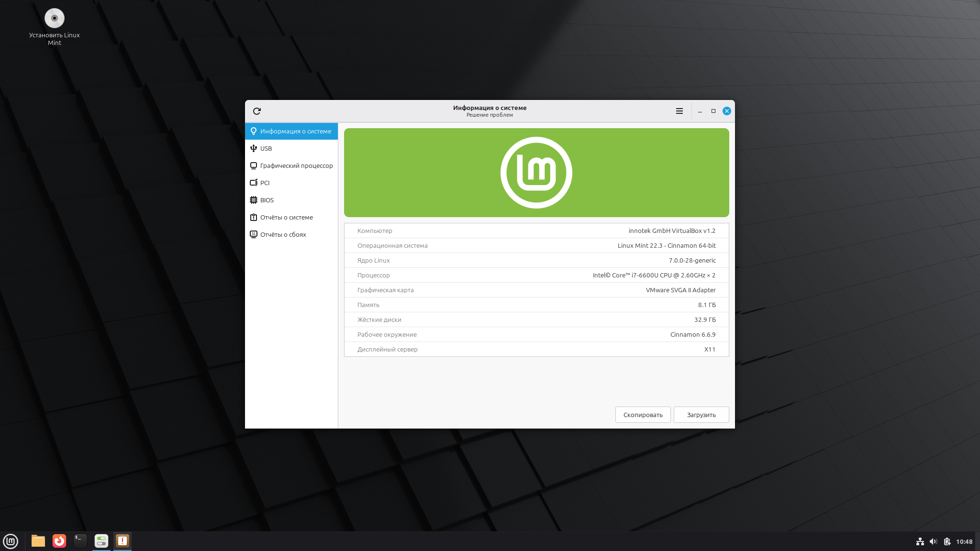Select the innotek GmbH VirtualBox v1.2 value
The image size is (980, 551).
point(672,231)
